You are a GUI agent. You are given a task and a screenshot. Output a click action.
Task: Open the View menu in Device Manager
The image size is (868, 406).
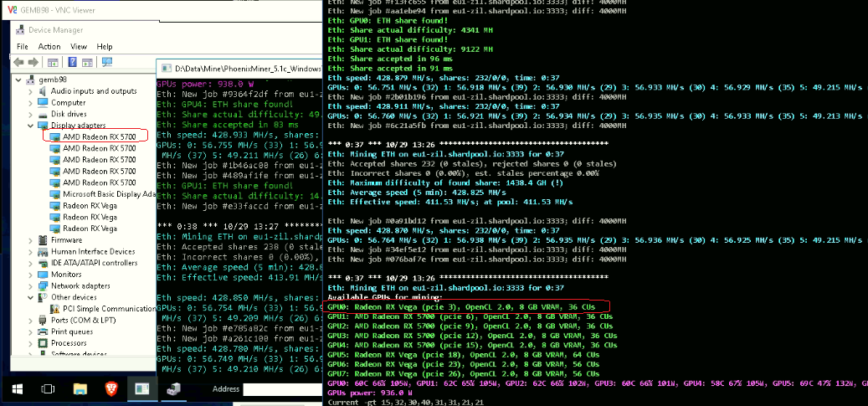[x=79, y=47]
